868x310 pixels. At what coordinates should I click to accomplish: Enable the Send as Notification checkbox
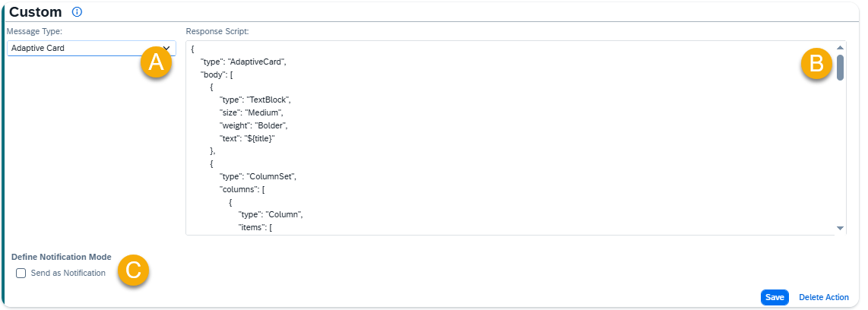pos(21,273)
